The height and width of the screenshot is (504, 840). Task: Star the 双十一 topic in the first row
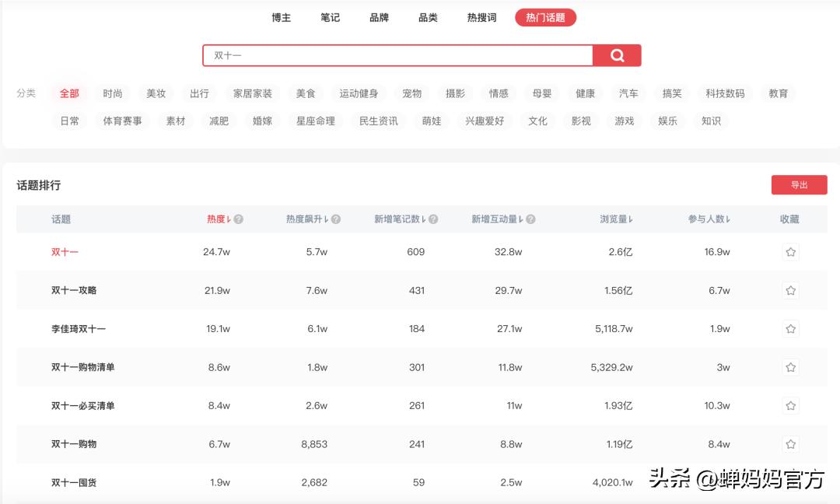coord(790,251)
